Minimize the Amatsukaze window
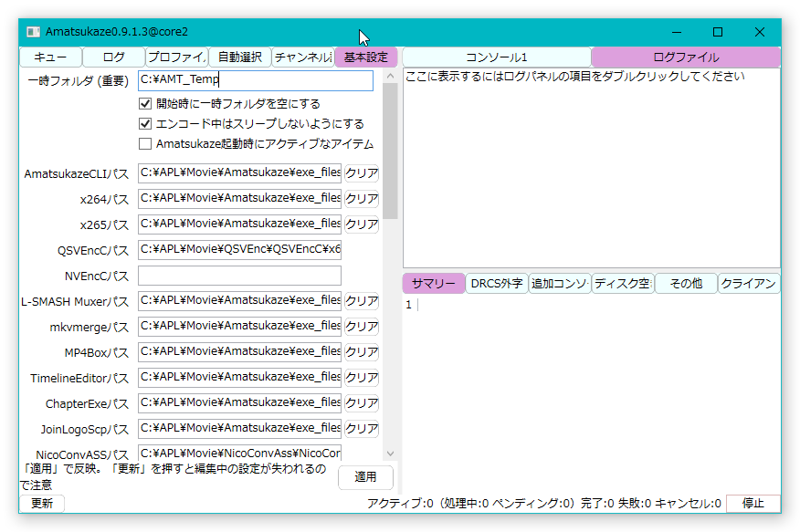 click(677, 32)
